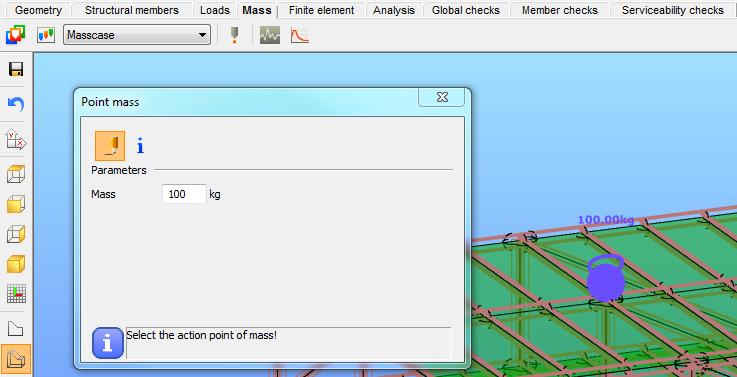Switch to the Structural members tab
Viewport: 737px width, 377px height.
click(132, 10)
